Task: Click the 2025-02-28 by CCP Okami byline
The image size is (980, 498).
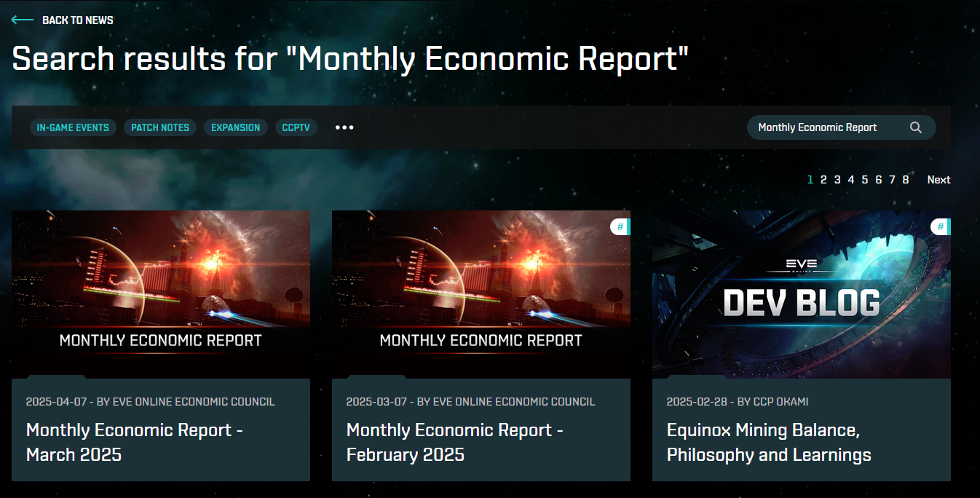Action: click(x=738, y=402)
